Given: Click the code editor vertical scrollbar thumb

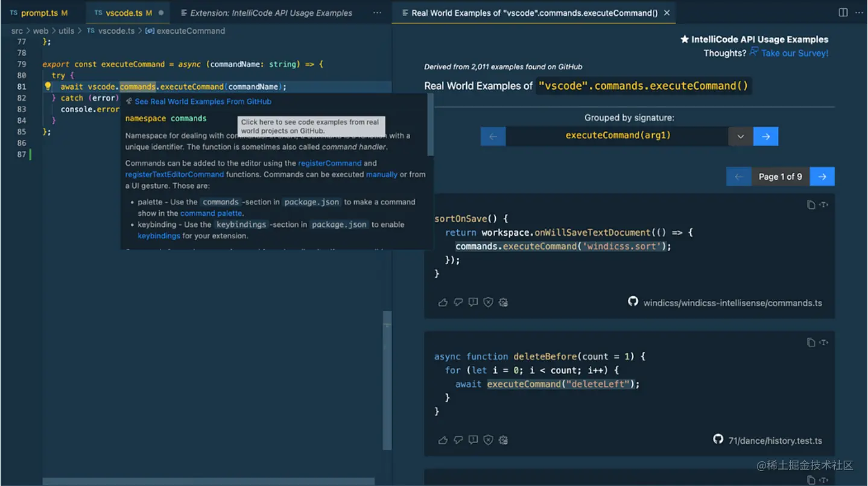Looking at the screenshot, I should pos(387,380).
